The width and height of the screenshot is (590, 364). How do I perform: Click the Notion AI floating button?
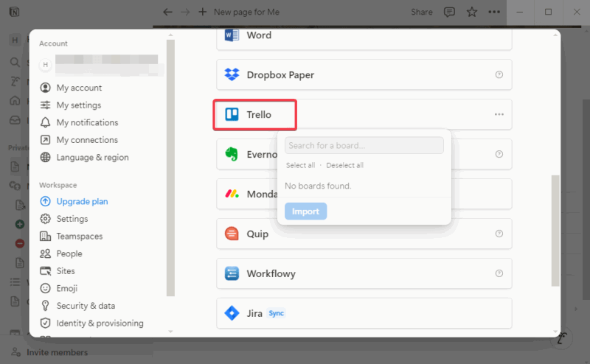pyautogui.click(x=561, y=338)
